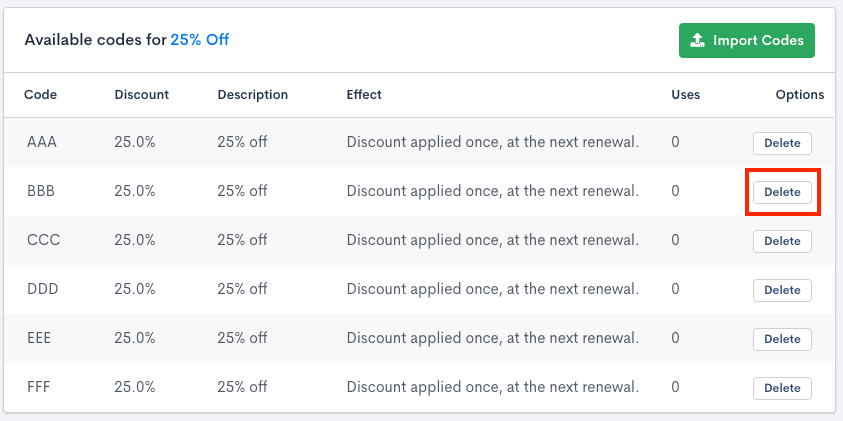Viewport: 843px width, 421px height.
Task: Click the Code column header
Action: click(41, 95)
